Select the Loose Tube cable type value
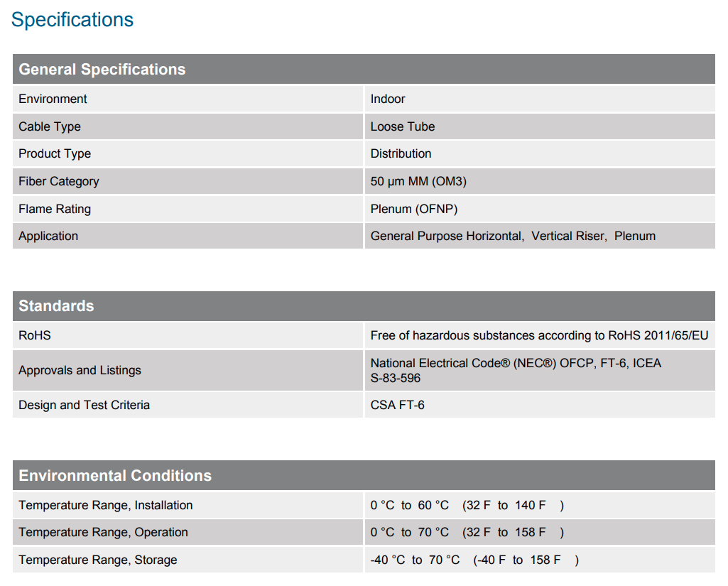The width and height of the screenshot is (728, 586). point(403,126)
